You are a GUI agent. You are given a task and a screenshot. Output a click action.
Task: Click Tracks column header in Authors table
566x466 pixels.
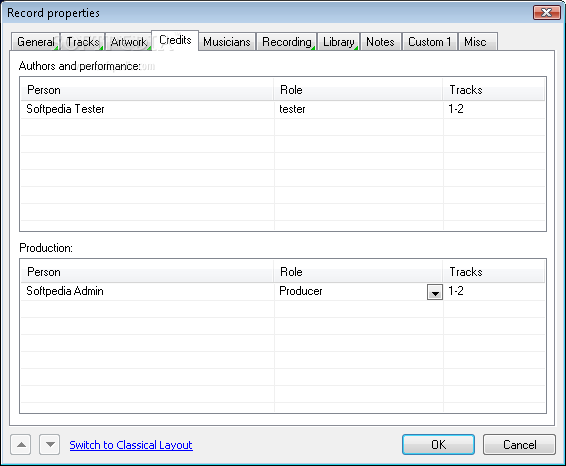click(494, 90)
